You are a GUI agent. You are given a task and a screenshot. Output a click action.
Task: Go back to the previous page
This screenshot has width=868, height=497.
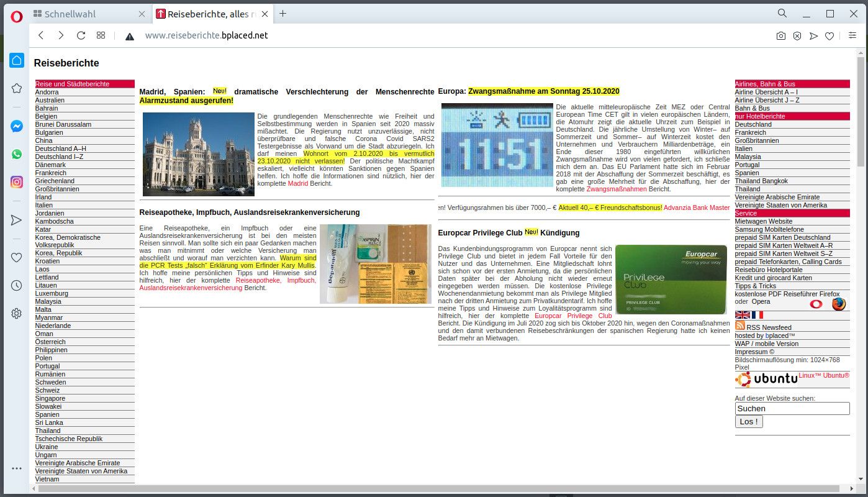(41, 35)
